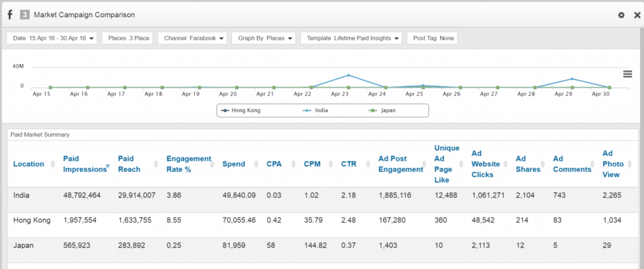Select the Japan row location cell
This screenshot has height=269, width=644.
[23, 246]
